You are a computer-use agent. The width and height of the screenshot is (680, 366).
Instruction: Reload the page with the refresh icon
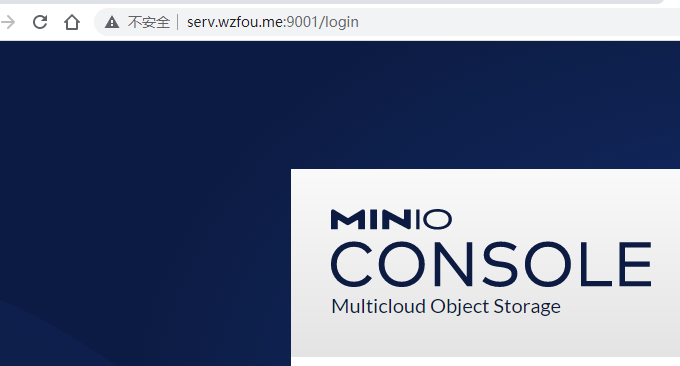pyautogui.click(x=40, y=22)
